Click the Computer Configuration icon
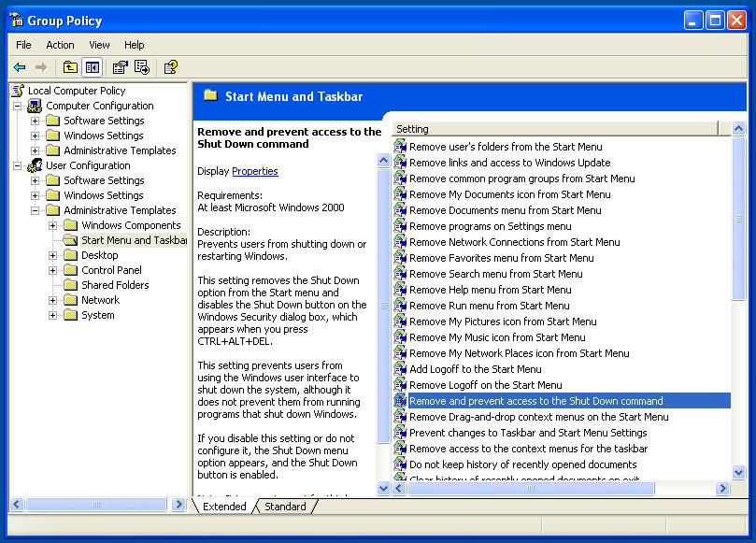The width and height of the screenshot is (756, 543). tap(35, 106)
